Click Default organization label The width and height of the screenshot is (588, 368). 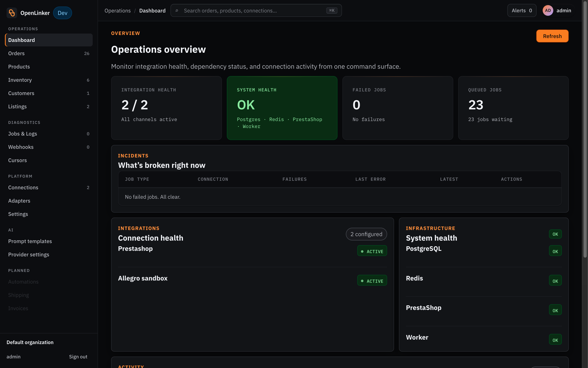pyautogui.click(x=30, y=342)
